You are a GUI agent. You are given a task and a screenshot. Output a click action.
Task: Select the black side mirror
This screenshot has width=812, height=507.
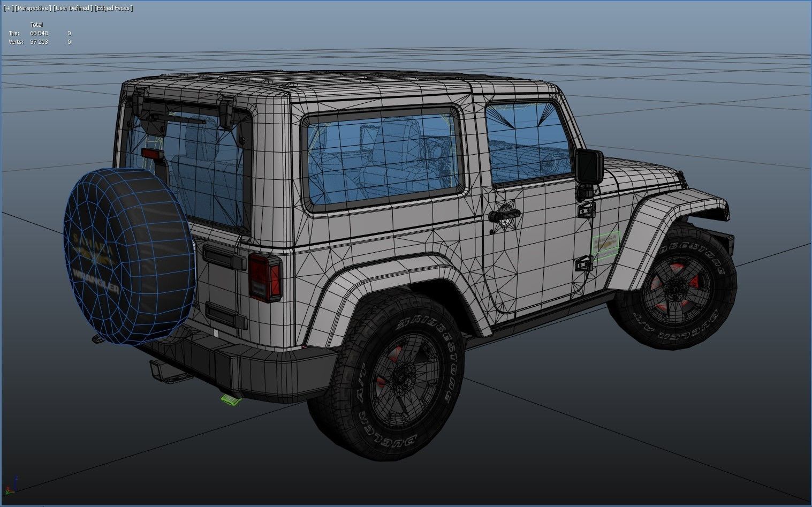(589, 167)
